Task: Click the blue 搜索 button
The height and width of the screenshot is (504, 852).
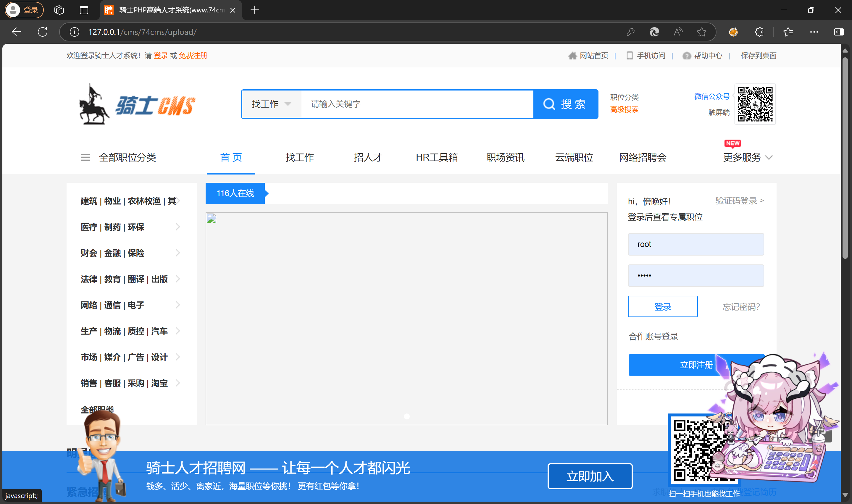Action: point(565,104)
